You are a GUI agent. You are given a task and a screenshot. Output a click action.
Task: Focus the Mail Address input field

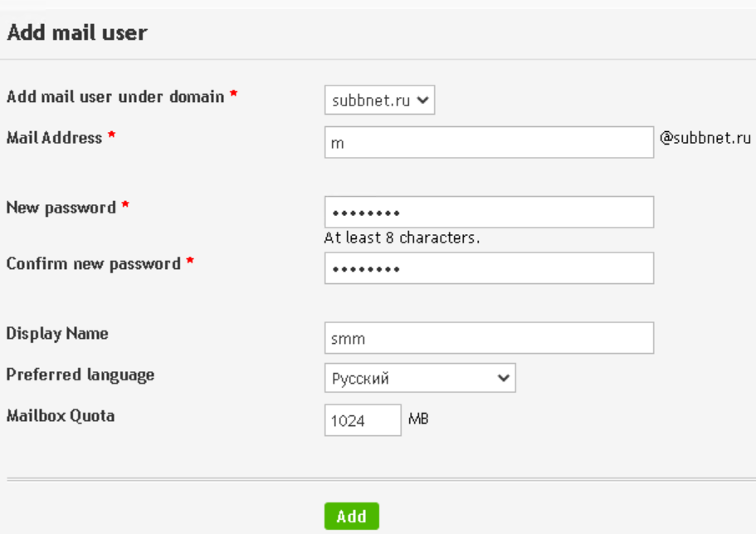click(x=488, y=143)
